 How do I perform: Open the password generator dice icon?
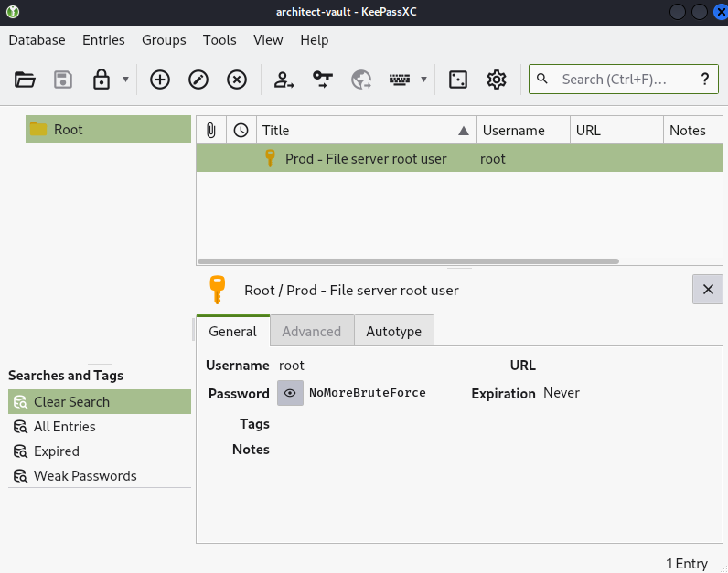click(x=458, y=80)
